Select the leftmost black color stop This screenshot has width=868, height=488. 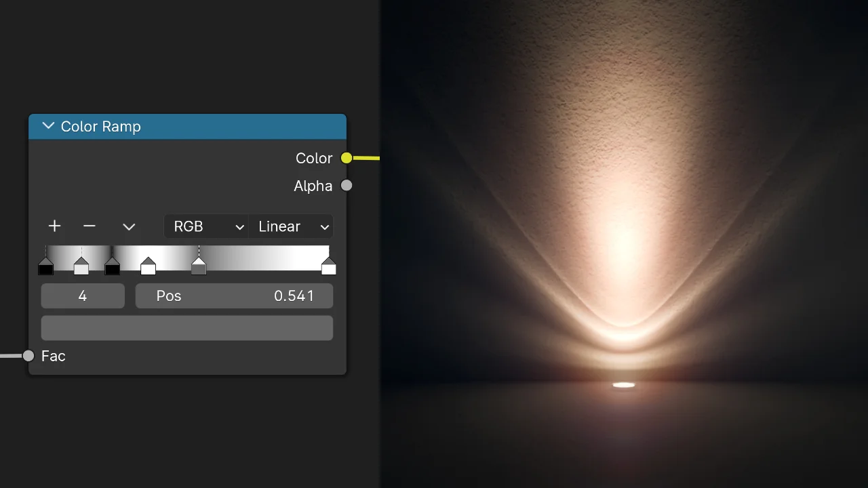[45, 267]
